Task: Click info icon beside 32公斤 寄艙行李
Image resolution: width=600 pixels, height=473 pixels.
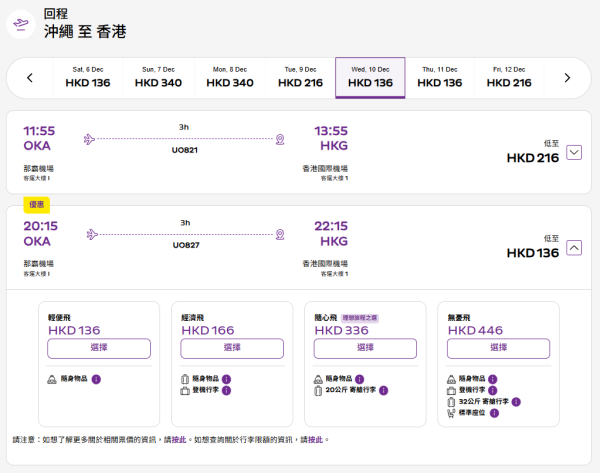Action: [517, 402]
